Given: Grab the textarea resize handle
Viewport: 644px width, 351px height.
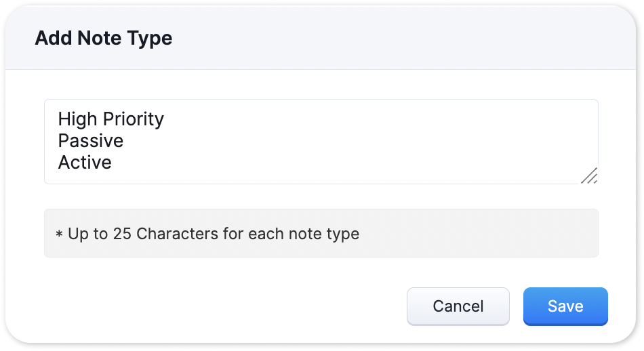Looking at the screenshot, I should (589, 175).
